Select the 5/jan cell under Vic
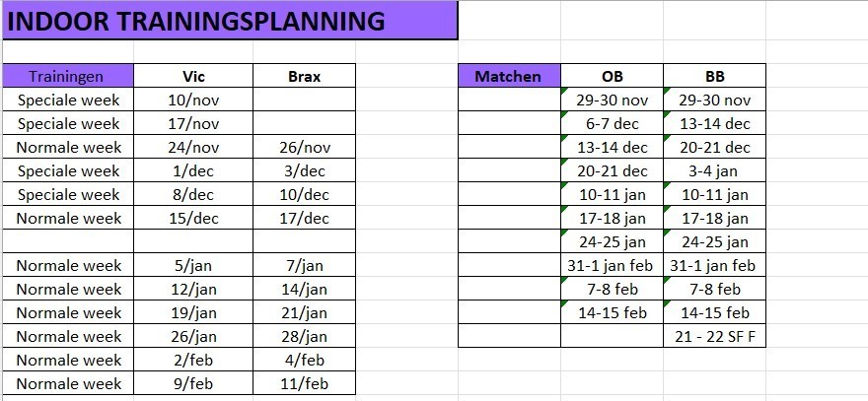 point(193,265)
